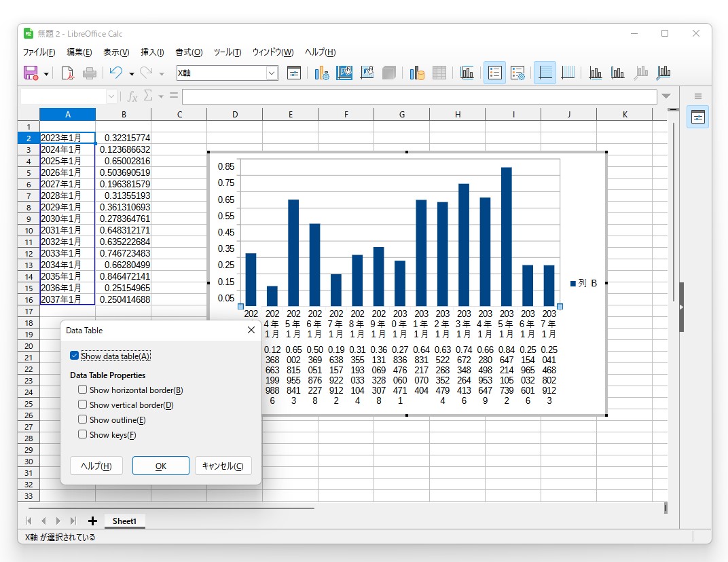Click the Format Chart Wall icon

click(367, 73)
